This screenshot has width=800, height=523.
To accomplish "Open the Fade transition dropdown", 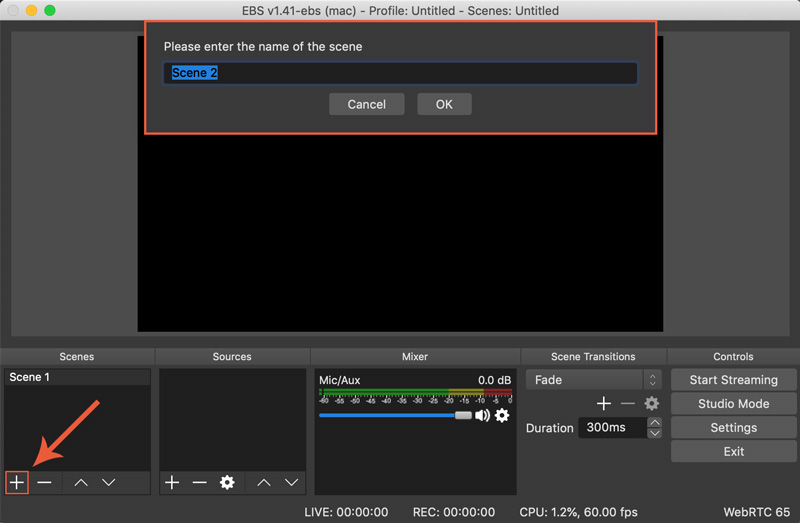I will (593, 380).
